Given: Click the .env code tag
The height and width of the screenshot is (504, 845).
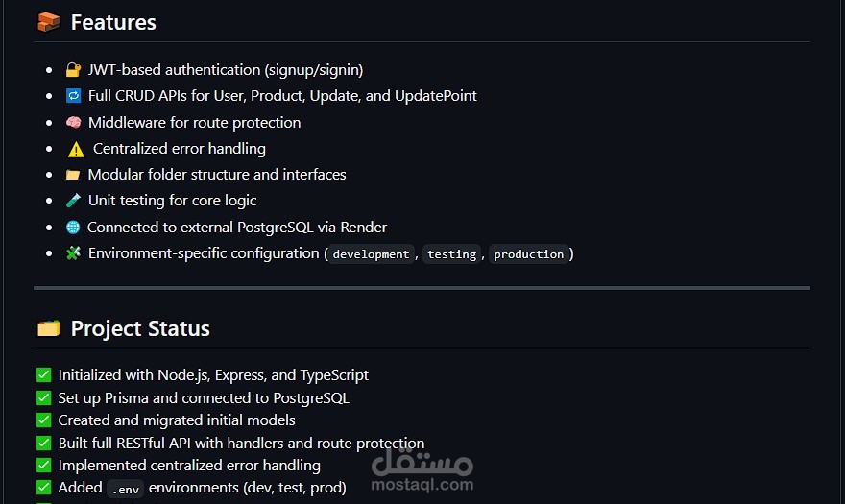Looking at the screenshot, I should [x=125, y=489].
